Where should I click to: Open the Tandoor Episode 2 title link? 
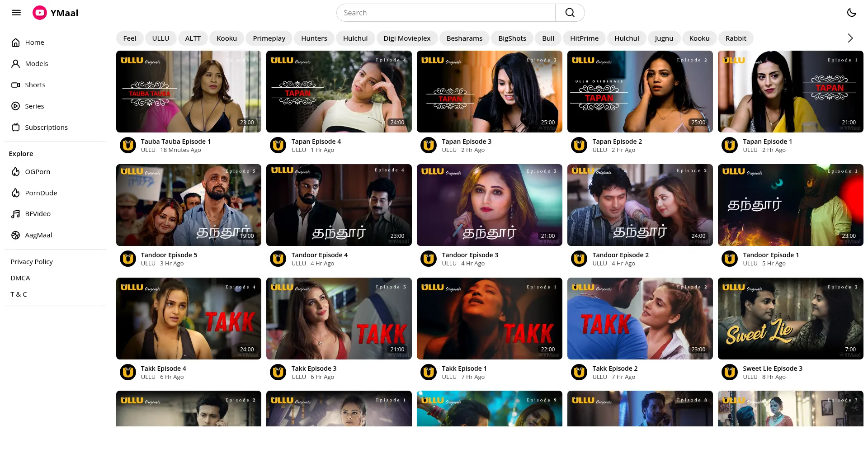point(620,255)
